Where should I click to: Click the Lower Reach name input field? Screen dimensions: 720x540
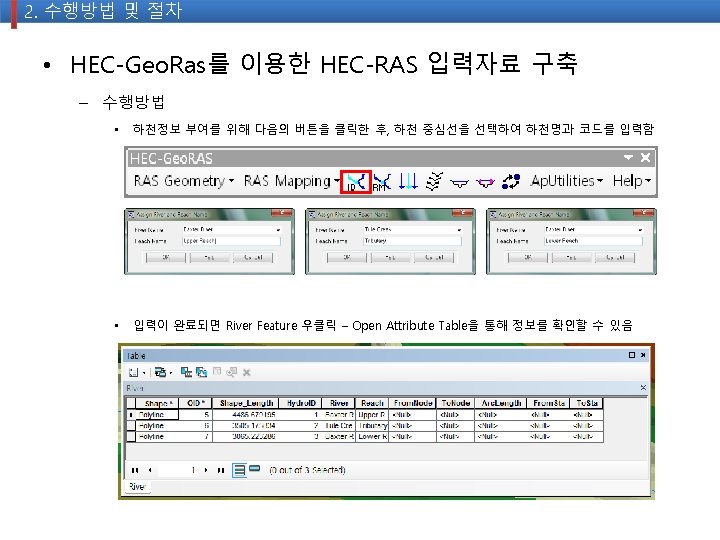(x=593, y=241)
